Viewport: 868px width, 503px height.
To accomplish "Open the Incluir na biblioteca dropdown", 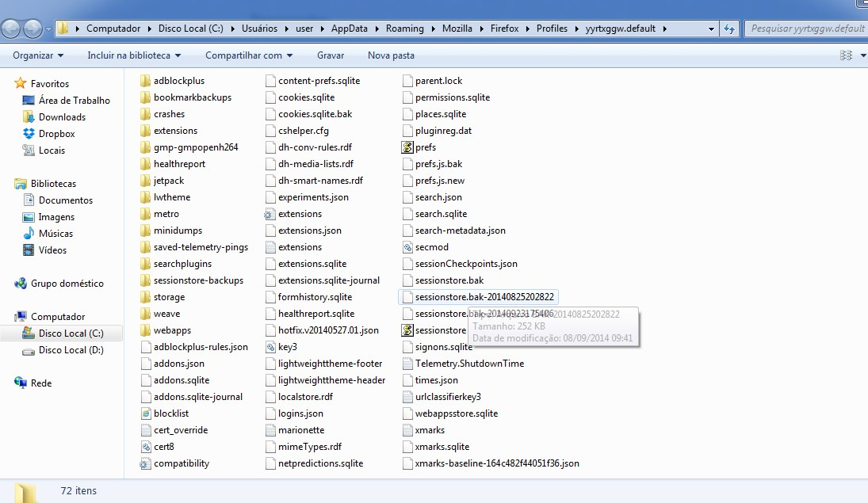I will pos(134,55).
